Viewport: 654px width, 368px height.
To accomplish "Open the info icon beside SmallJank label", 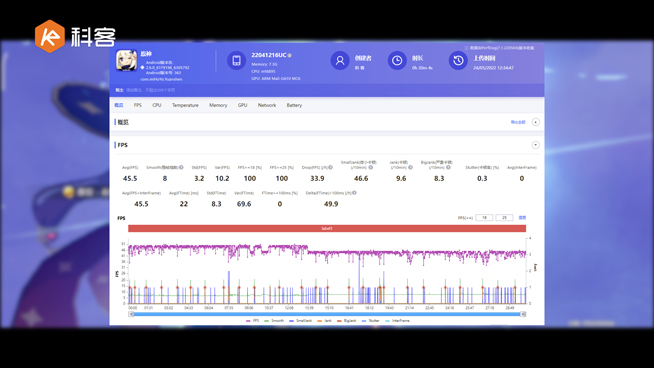I will click(370, 167).
